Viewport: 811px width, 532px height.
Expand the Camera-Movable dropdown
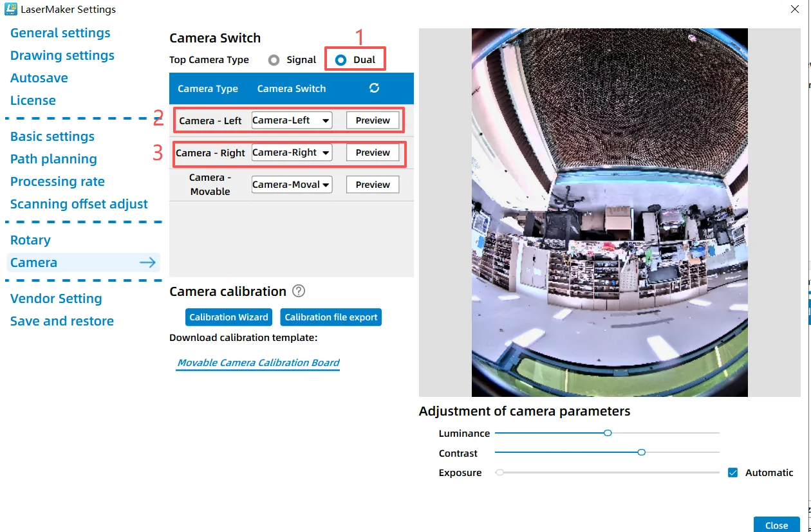[292, 185]
